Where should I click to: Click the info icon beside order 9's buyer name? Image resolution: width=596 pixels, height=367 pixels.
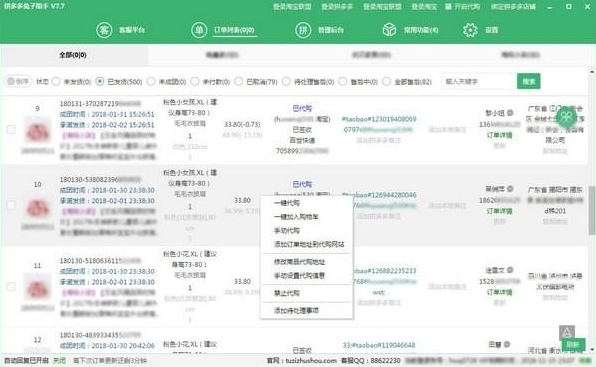click(510, 113)
